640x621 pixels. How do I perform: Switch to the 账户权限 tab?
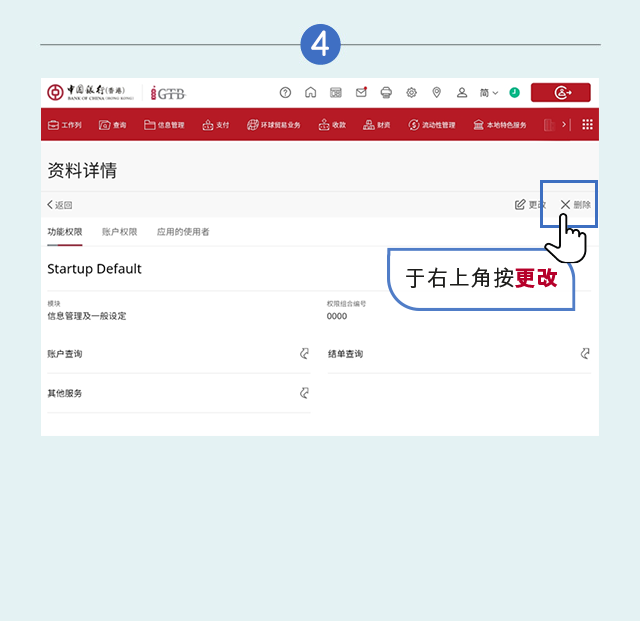point(120,232)
